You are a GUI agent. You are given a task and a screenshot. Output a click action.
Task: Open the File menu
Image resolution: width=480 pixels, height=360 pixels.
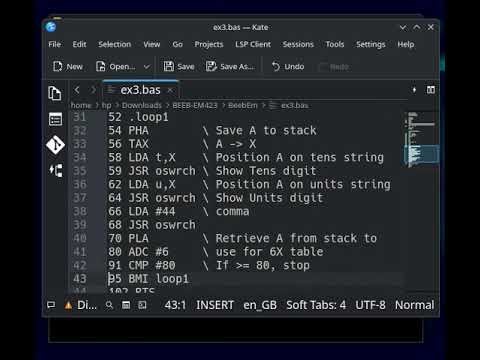[55, 44]
